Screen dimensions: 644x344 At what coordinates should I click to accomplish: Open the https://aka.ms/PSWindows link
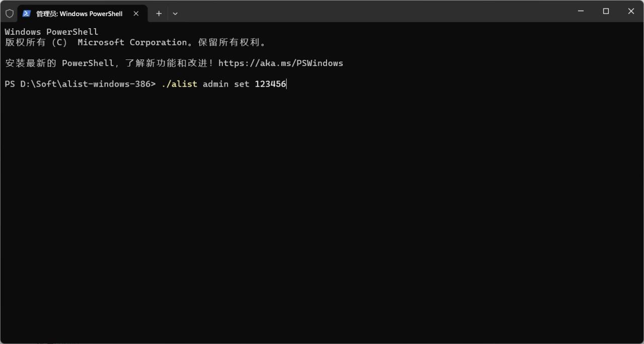click(280, 63)
